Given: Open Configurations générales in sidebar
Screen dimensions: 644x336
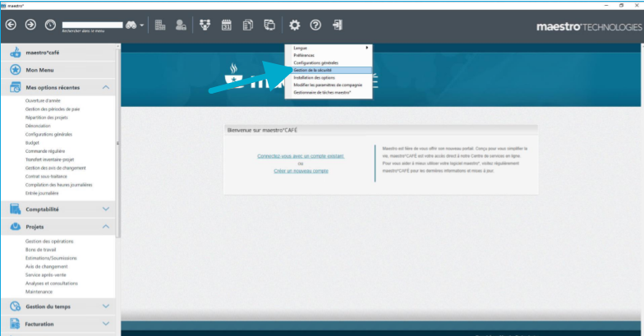Looking at the screenshot, I should click(48, 135).
